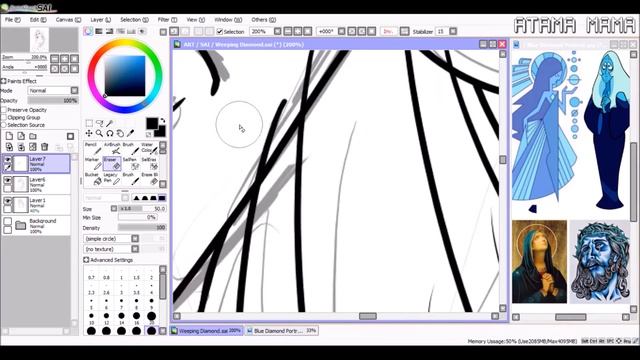Open the brush shape (simple circle) dropdown
The height and width of the screenshot is (360, 640).
click(135, 238)
